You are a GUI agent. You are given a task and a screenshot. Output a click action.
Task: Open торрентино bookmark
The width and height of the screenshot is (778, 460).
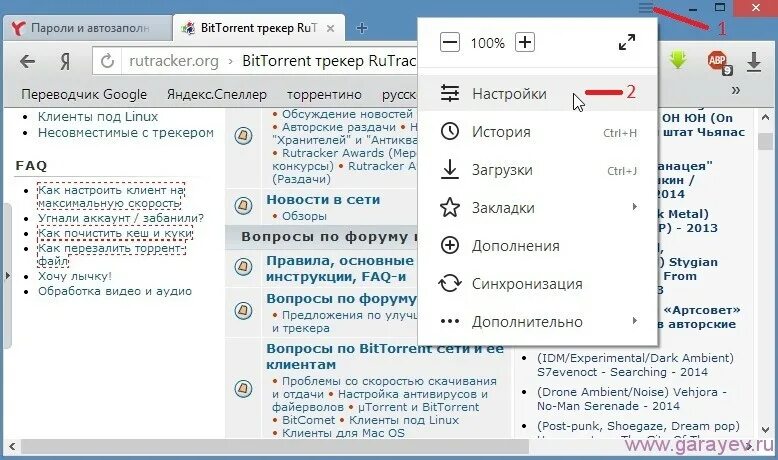324,94
